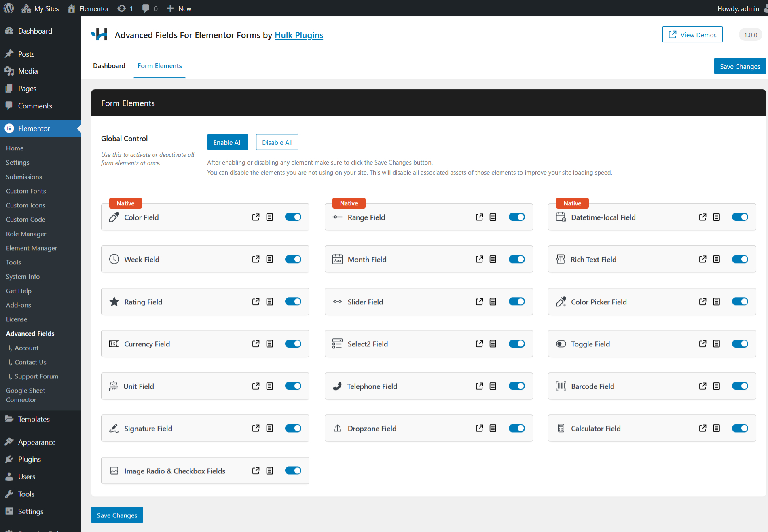Viewport: 768px width, 532px height.
Task: Open Custom Fonts under Elementor
Action: tap(26, 191)
